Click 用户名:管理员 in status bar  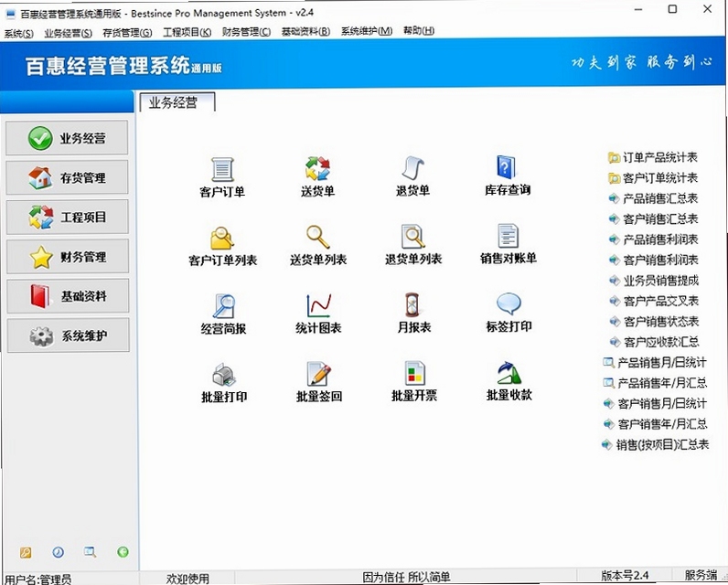click(x=38, y=579)
